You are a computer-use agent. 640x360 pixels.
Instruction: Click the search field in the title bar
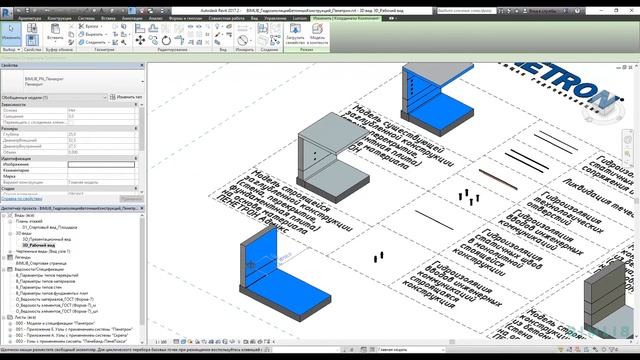click(x=466, y=11)
